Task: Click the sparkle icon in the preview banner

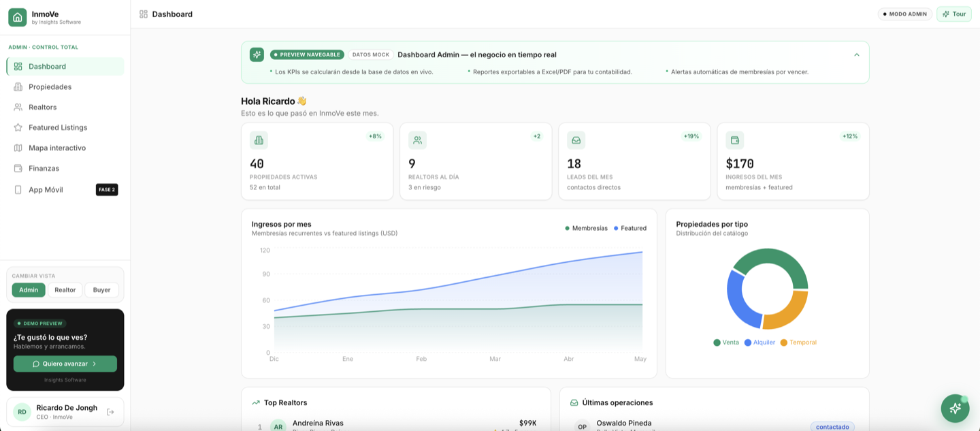Action: tap(257, 54)
